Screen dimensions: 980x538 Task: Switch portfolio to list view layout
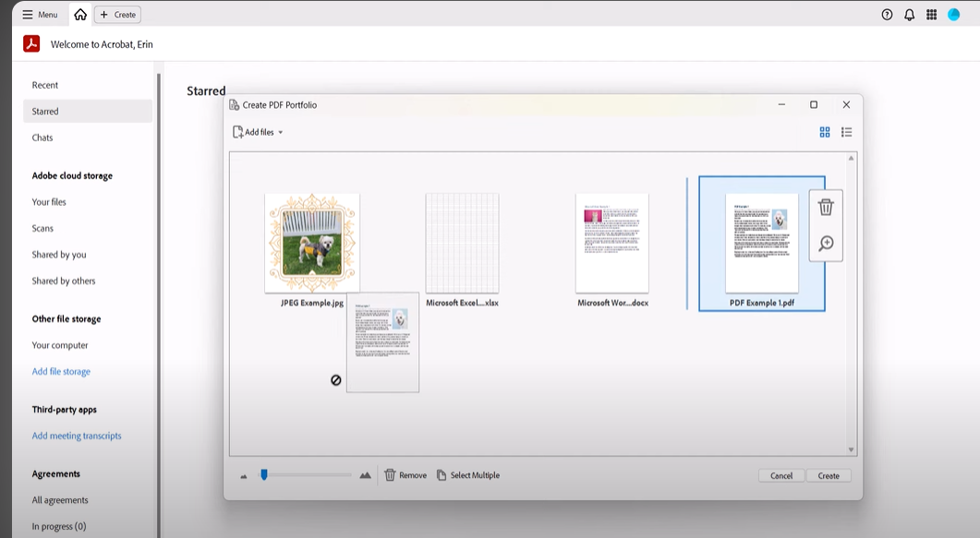(846, 132)
